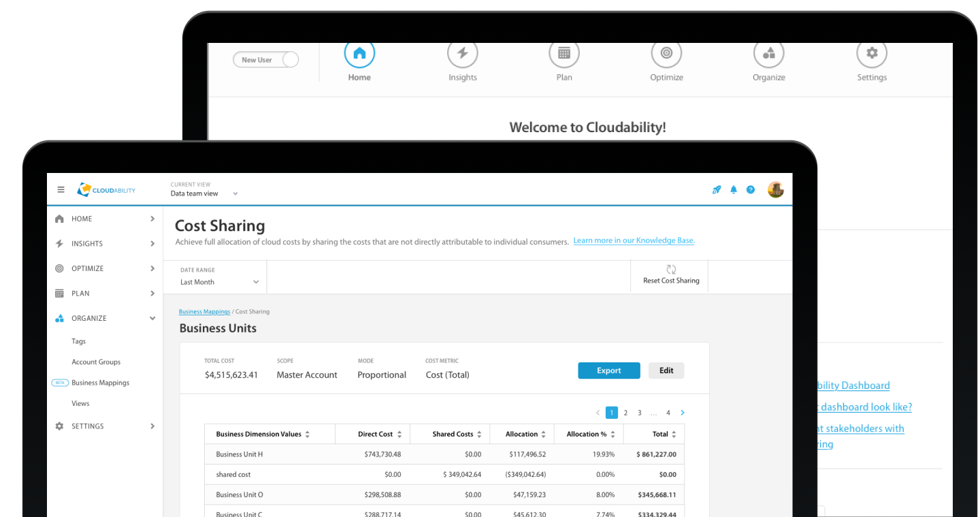
Task: Click the $743,730.48 direct cost cell
Action: point(382,454)
